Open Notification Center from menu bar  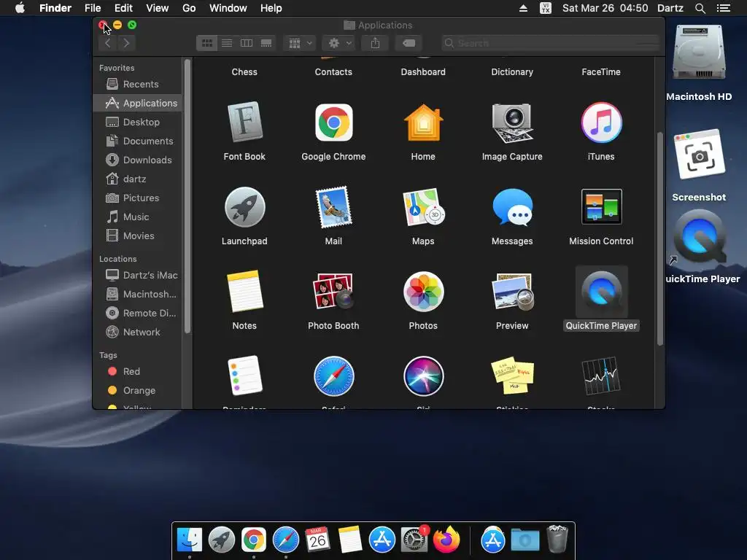tap(724, 8)
